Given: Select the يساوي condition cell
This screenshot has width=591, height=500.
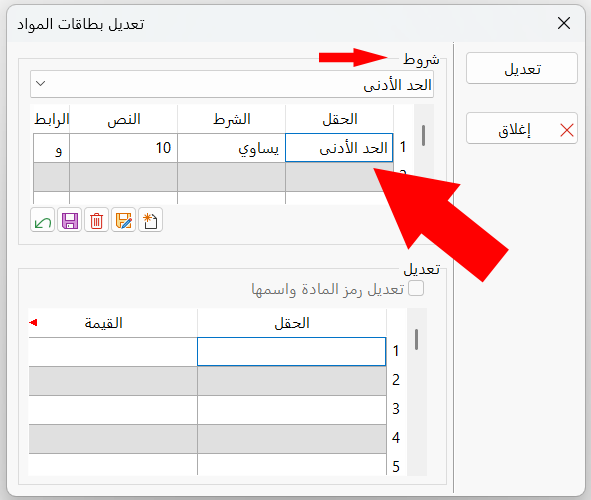Looking at the screenshot, I should [x=231, y=148].
